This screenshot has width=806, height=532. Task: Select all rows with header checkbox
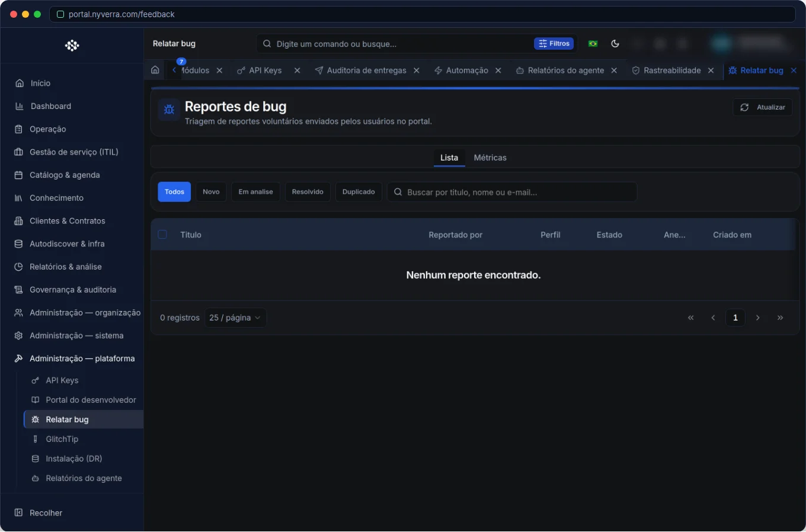click(162, 235)
